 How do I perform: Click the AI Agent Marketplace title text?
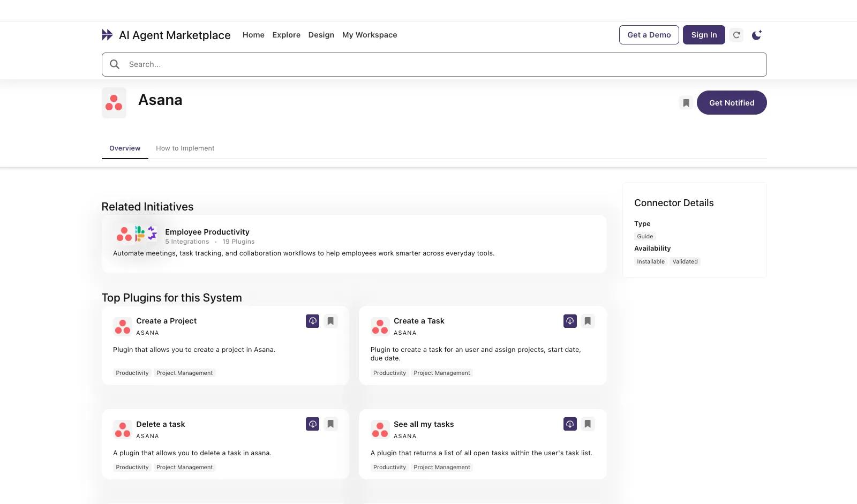pos(175,35)
